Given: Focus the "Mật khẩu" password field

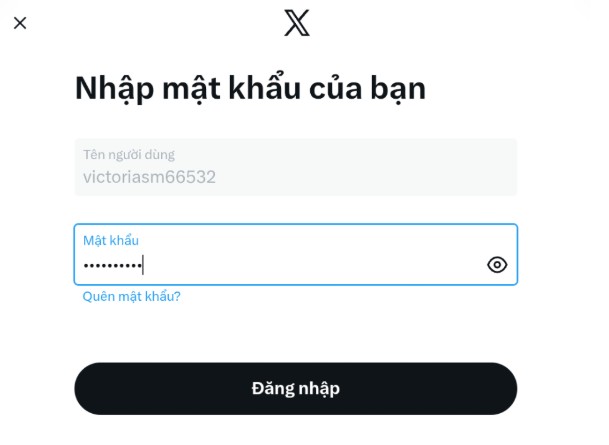Looking at the screenshot, I should [296, 254].
